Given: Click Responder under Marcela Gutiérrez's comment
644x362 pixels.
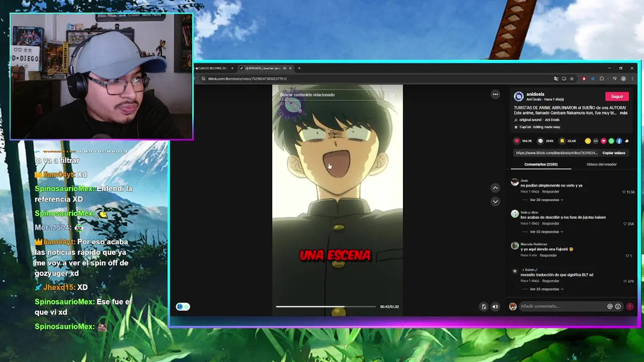Looking at the screenshot, I should pos(548,255).
